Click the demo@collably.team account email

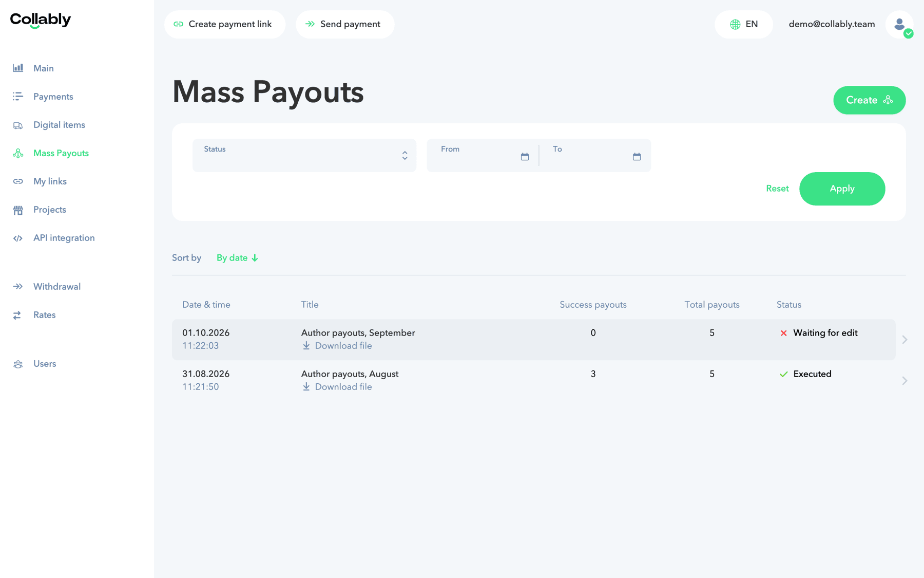832,24
